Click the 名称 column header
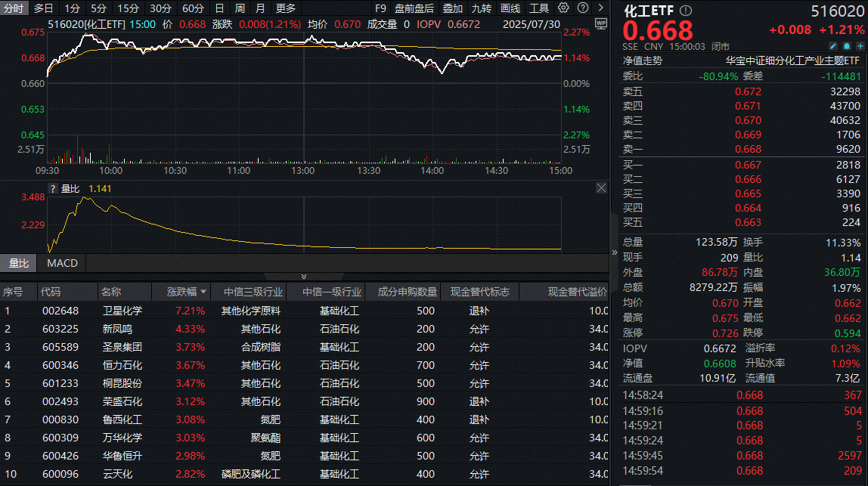The image size is (868, 486). tap(111, 292)
